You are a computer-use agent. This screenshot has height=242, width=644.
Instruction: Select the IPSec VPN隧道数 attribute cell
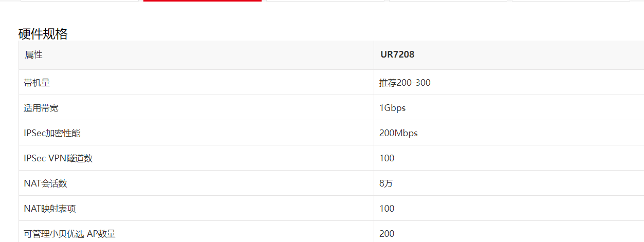[58, 158]
